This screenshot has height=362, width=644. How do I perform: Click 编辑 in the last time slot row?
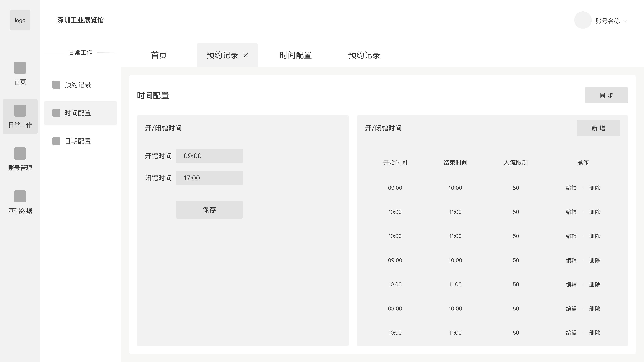coord(571,333)
